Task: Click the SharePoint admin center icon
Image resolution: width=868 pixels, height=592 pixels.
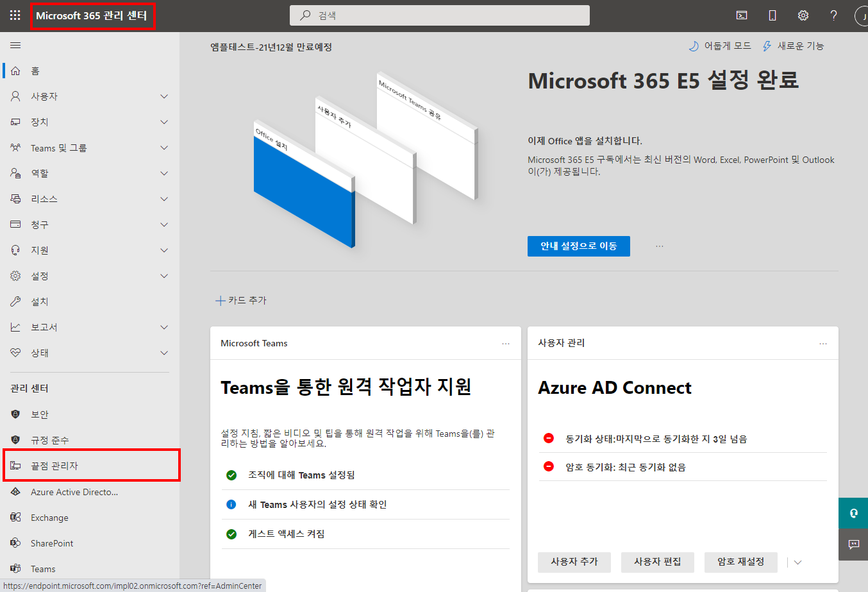Action: point(15,543)
